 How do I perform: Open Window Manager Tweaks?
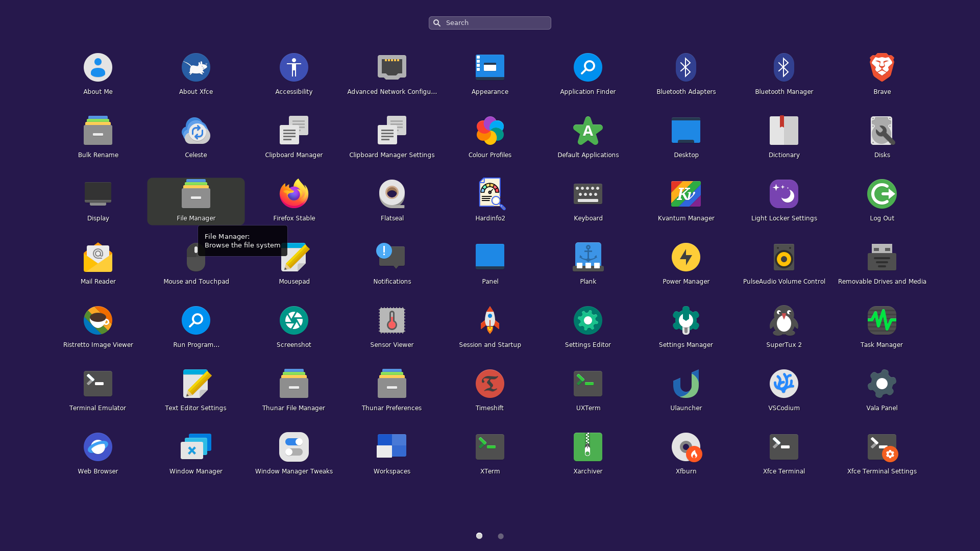click(x=294, y=454)
